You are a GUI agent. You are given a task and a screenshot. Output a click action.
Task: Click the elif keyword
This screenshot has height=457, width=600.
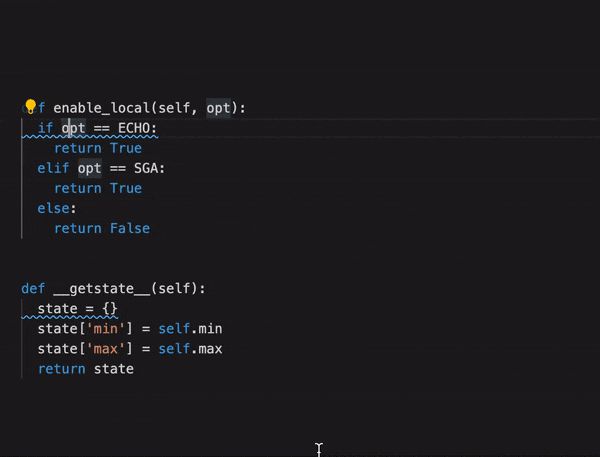pos(53,168)
